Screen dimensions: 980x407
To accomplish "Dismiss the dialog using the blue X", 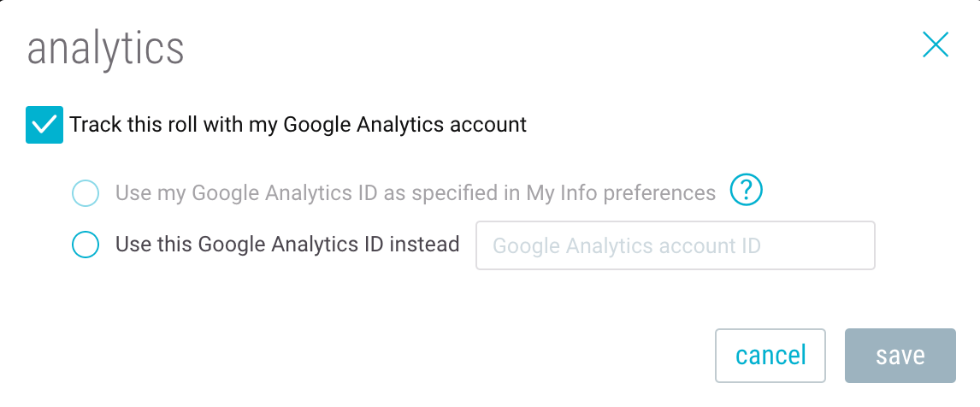I will click(x=936, y=45).
